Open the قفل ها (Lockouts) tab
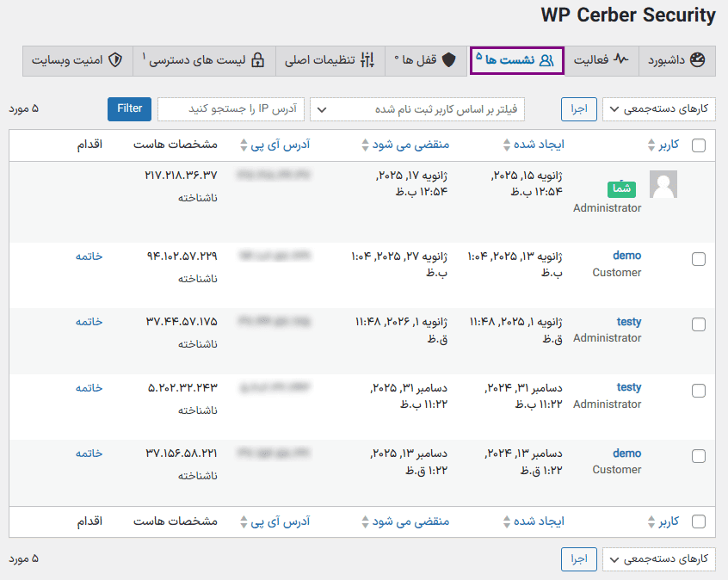The image size is (728, 580). pos(426,60)
